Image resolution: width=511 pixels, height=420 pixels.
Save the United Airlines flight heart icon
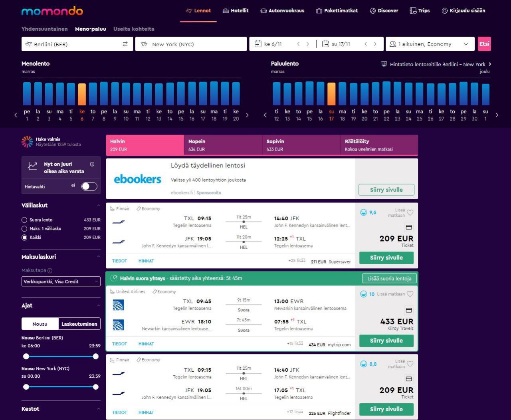coord(410,294)
